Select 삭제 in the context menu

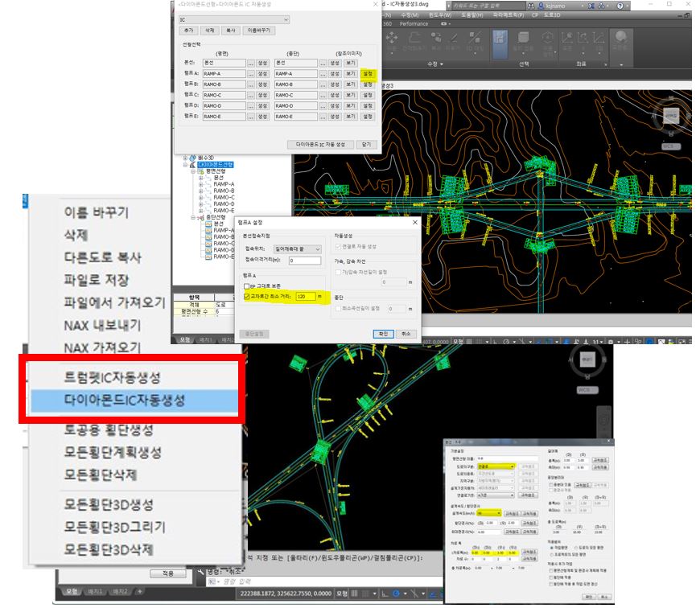click(76, 235)
